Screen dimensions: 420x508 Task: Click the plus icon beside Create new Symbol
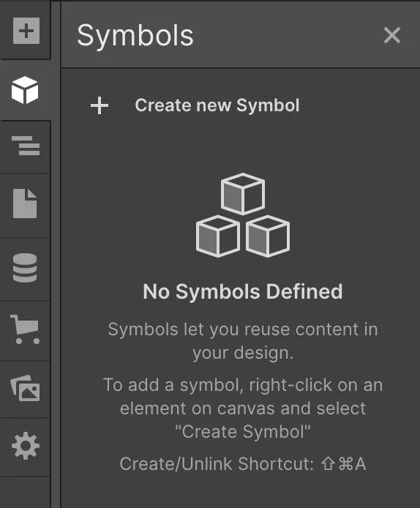pyautogui.click(x=100, y=105)
